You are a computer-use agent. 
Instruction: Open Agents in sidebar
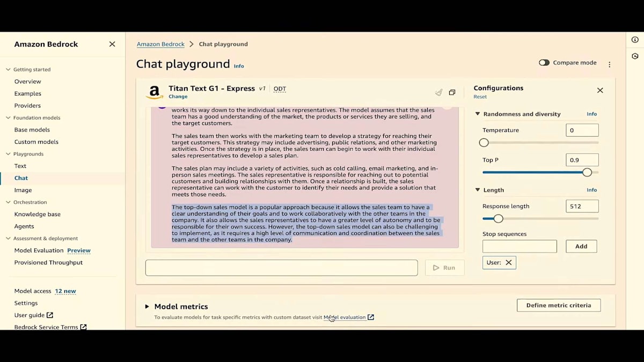click(x=24, y=226)
